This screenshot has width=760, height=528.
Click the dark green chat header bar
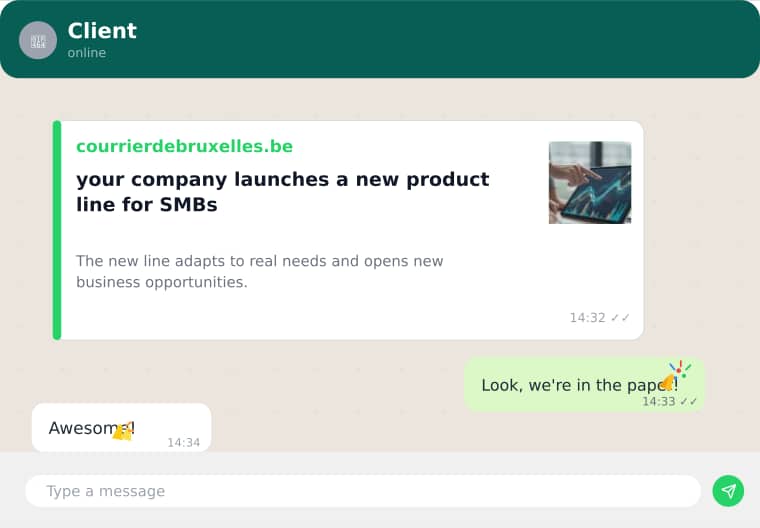point(380,39)
